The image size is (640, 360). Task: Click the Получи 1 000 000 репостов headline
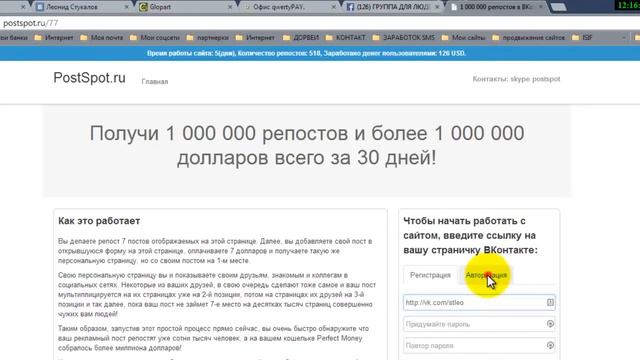(307, 145)
